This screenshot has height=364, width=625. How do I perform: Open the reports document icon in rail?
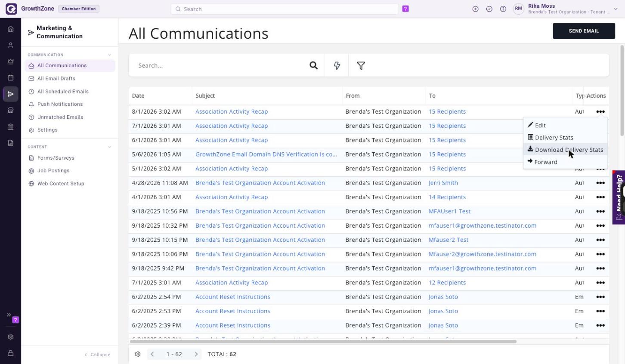click(x=11, y=143)
